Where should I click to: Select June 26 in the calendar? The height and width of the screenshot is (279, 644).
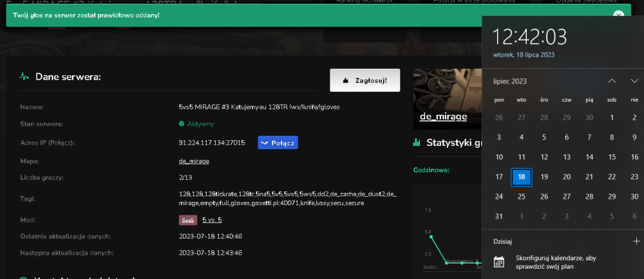click(499, 118)
